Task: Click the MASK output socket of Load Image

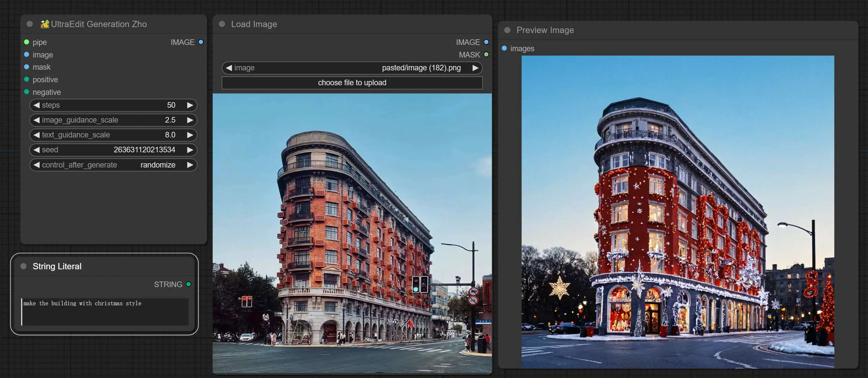Action: point(486,55)
